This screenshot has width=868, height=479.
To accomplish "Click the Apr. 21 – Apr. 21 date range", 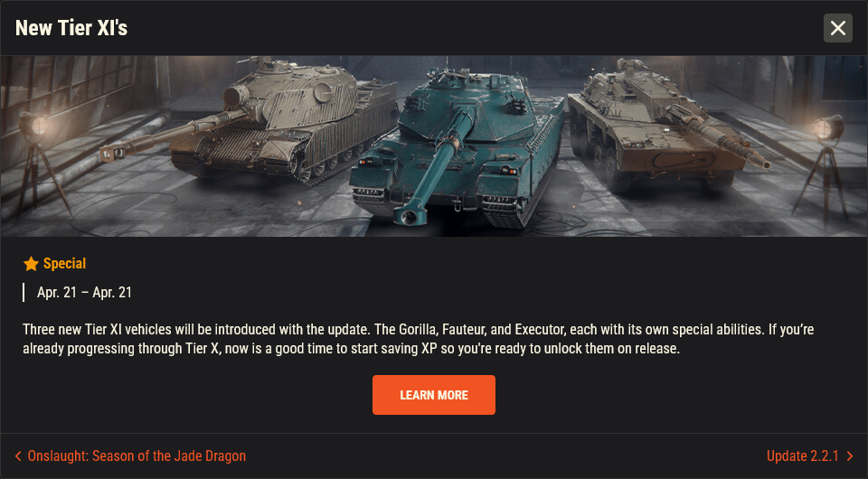I will [x=85, y=293].
